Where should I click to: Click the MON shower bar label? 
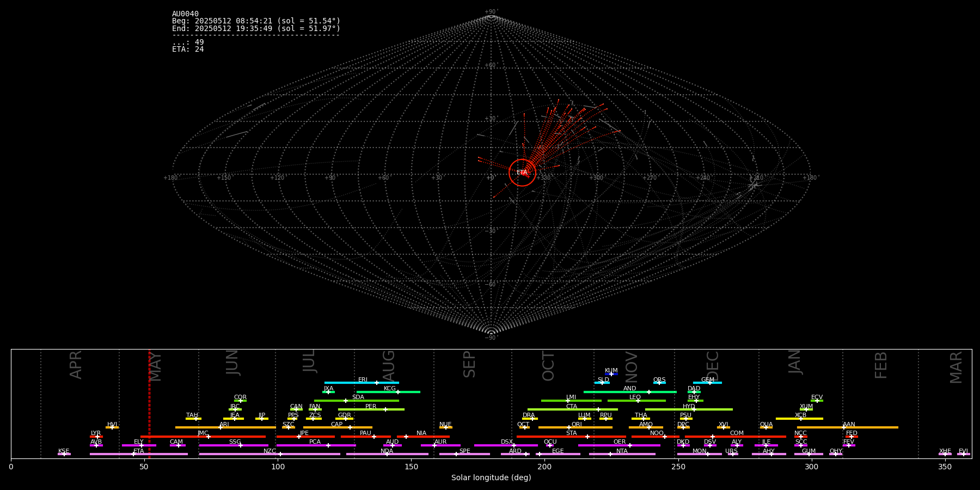(700, 451)
